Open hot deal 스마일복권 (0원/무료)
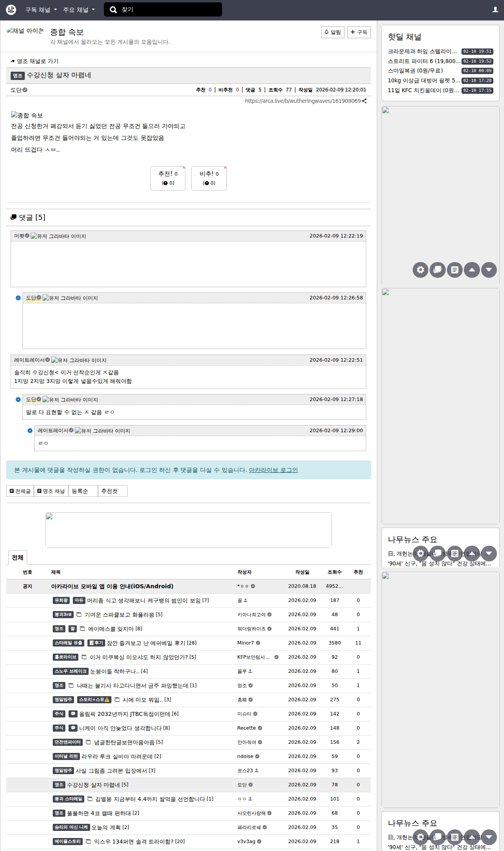Screen dimensions: 504x851 (415, 71)
